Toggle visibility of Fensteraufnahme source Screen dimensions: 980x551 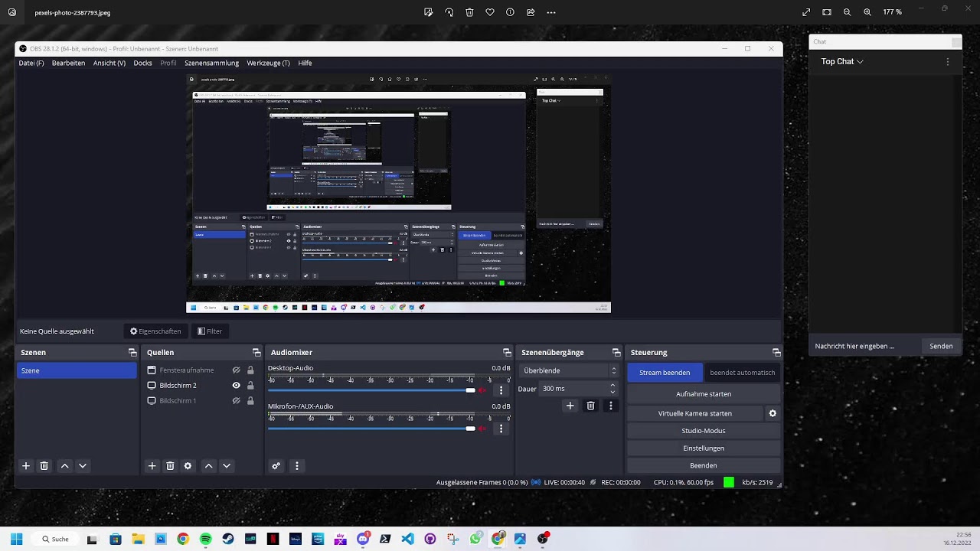(x=237, y=370)
